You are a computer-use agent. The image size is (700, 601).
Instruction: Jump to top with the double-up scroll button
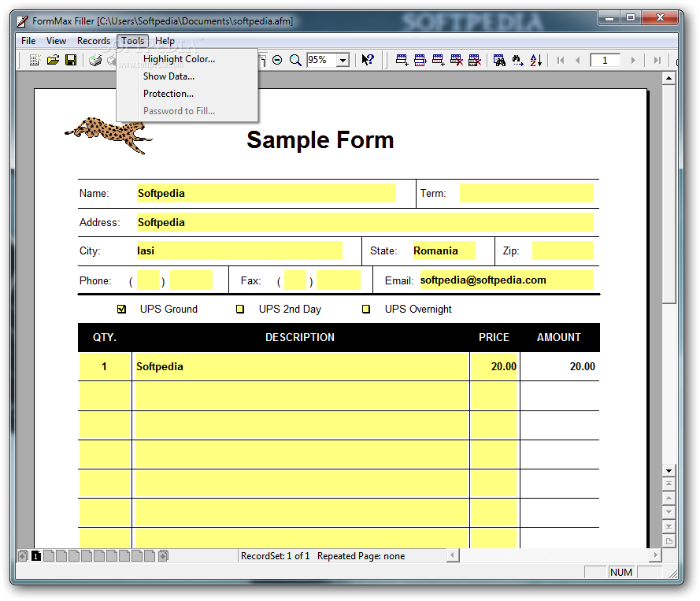(x=669, y=484)
